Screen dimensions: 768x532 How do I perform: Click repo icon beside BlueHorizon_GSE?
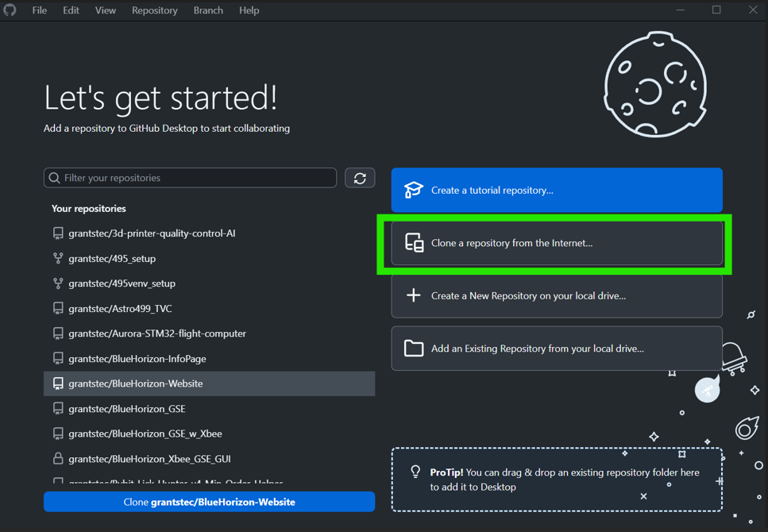pyautogui.click(x=58, y=409)
